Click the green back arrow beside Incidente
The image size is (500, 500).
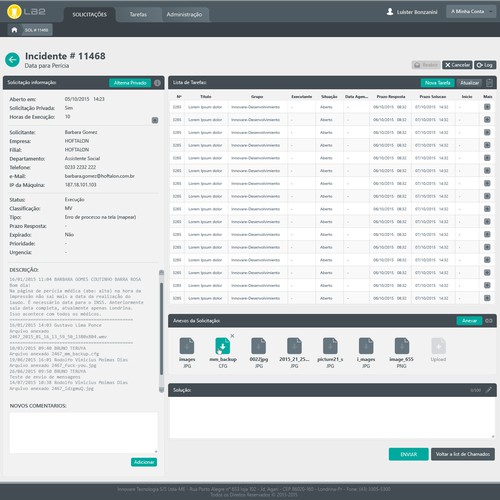pyautogui.click(x=12, y=60)
